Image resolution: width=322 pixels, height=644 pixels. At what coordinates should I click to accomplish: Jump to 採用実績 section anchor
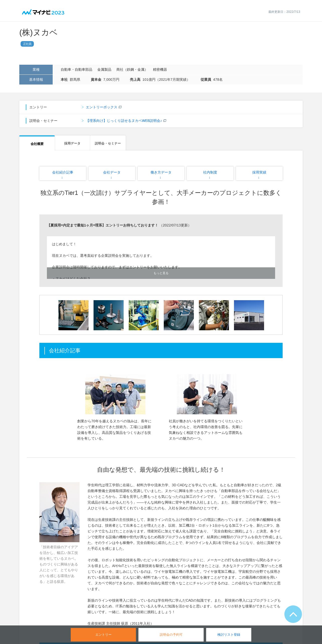click(259, 173)
